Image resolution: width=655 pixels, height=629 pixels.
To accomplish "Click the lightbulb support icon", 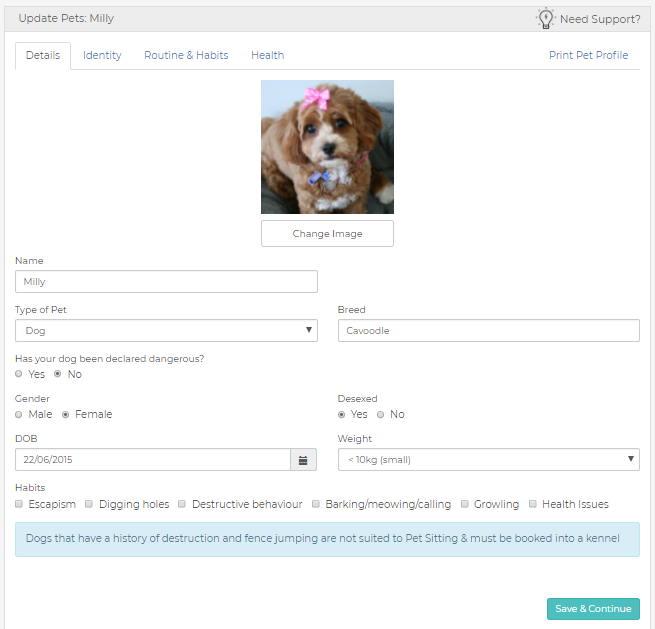I will (546, 18).
